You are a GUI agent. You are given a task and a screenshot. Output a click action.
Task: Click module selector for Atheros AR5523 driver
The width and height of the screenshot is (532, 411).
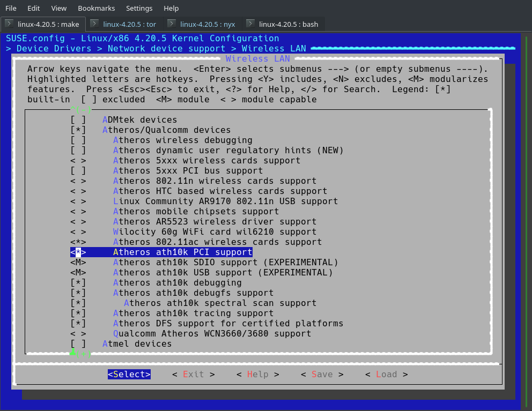[78, 222]
